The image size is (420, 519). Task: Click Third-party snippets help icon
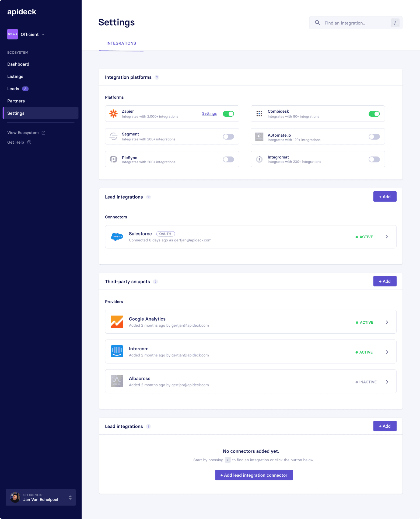click(x=155, y=282)
